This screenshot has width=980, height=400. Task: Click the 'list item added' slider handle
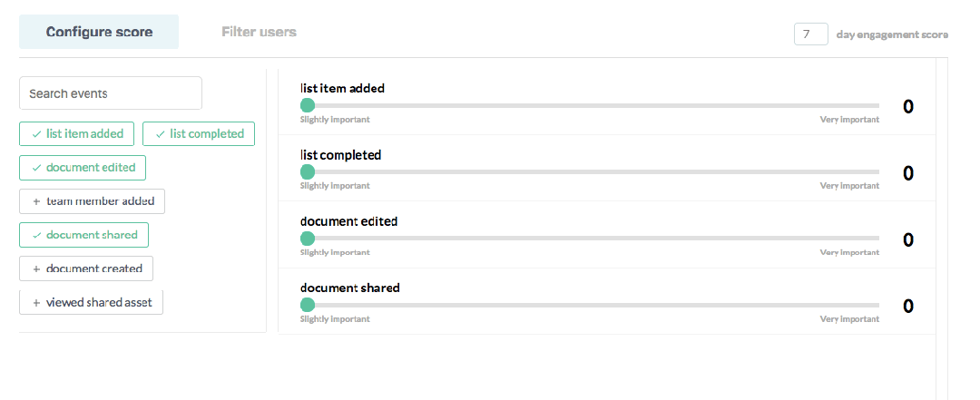pos(308,105)
